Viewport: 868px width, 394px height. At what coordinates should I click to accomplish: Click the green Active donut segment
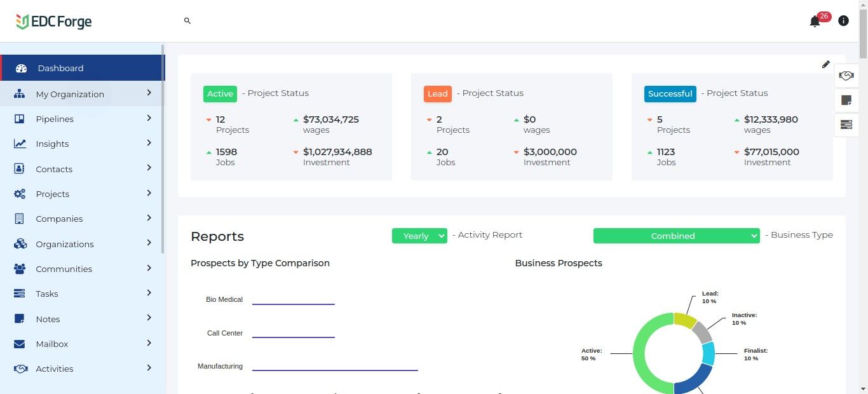pos(641,356)
